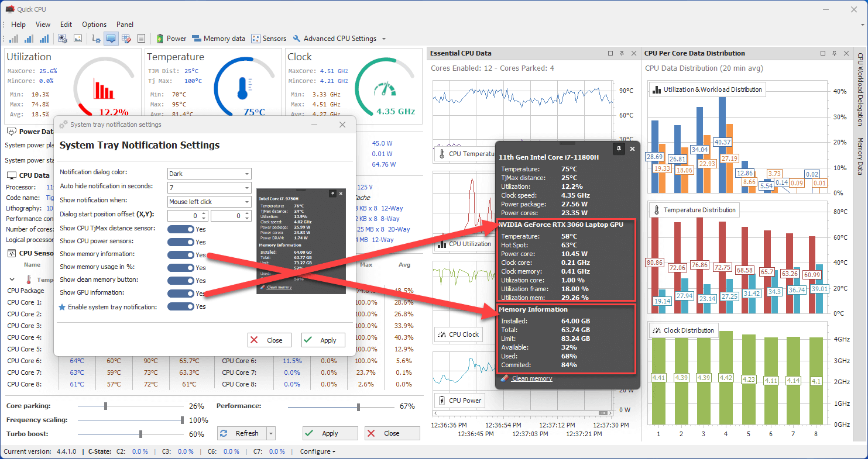This screenshot has height=459, width=868.
Task: Close the Essential CPU Data panel
Action: pyautogui.click(x=633, y=53)
